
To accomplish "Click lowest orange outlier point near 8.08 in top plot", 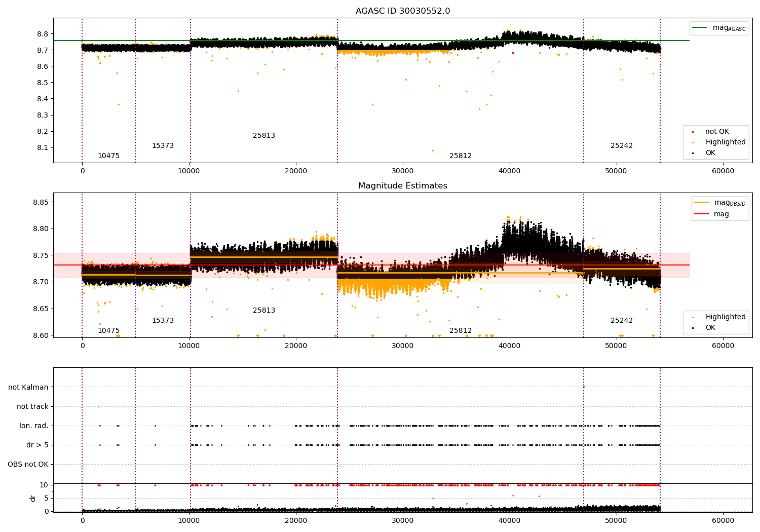I will coord(433,150).
